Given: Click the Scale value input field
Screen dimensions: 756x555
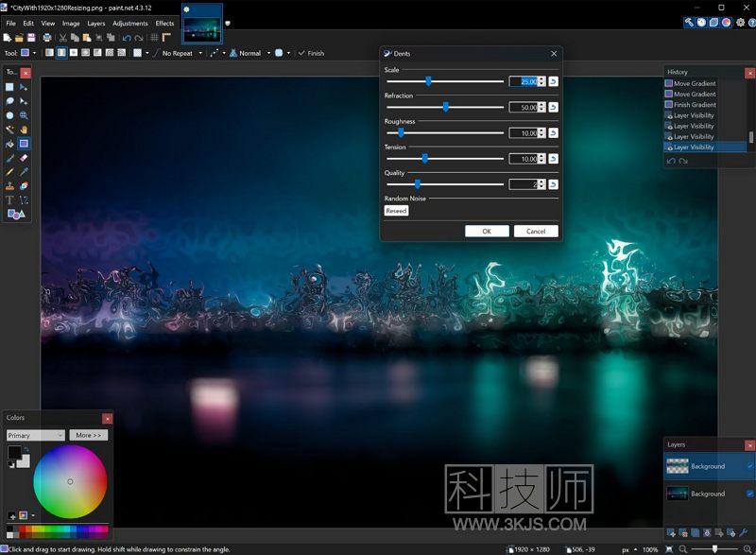Looking at the screenshot, I should 524,81.
